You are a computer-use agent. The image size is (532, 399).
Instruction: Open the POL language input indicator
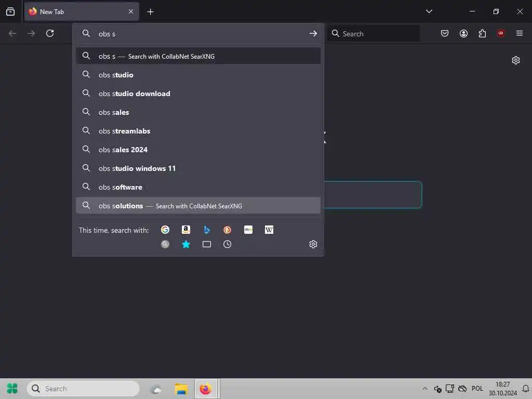(477, 389)
